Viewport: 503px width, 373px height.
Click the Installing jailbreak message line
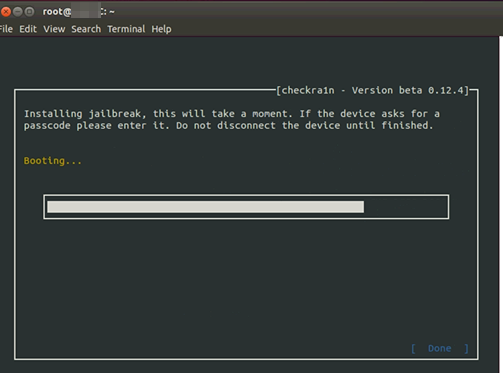coord(232,114)
